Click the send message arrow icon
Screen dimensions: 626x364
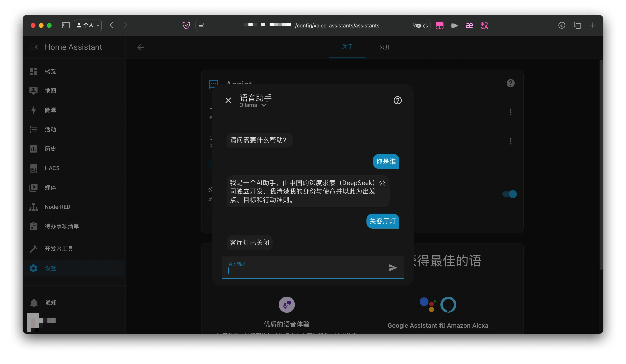392,268
